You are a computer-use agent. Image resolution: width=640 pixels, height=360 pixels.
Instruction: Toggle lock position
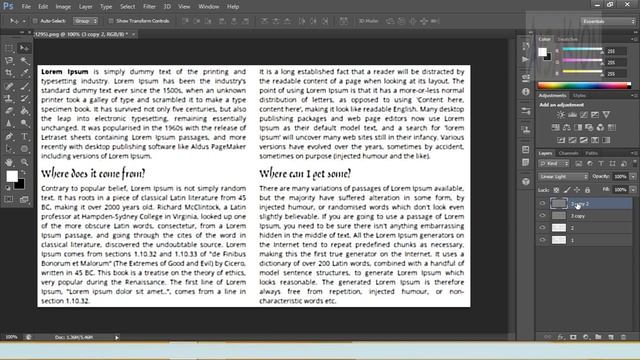coord(577,190)
